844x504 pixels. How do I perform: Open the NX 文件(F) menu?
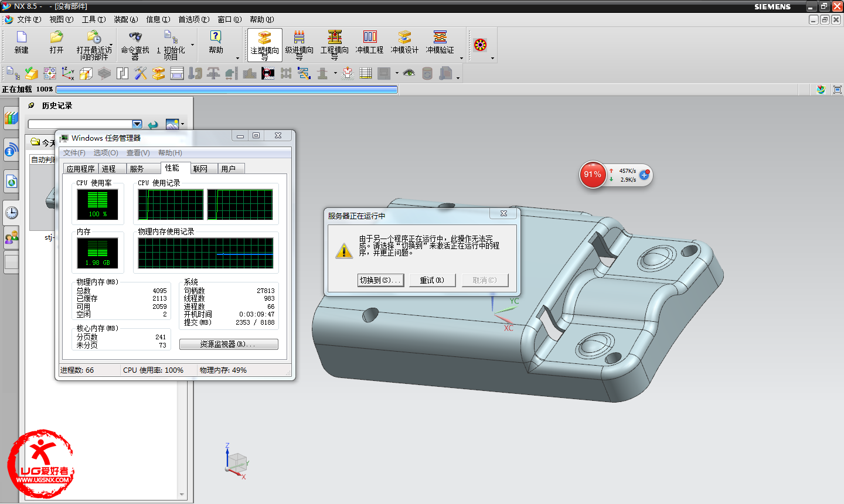click(29, 19)
